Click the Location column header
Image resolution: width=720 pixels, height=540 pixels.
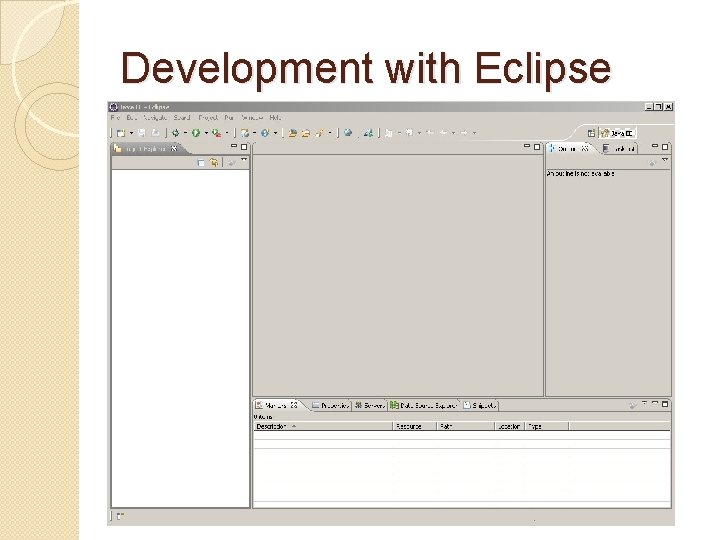coord(509,426)
